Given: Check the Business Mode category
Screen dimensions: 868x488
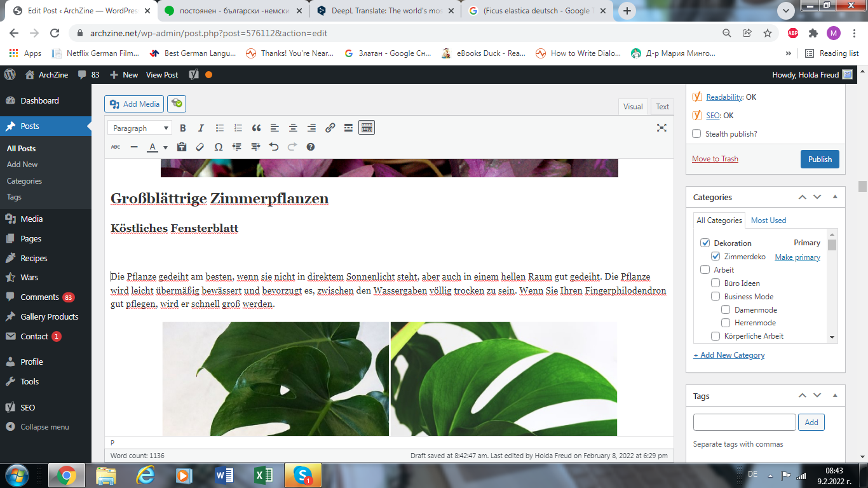Looking at the screenshot, I should (715, 296).
